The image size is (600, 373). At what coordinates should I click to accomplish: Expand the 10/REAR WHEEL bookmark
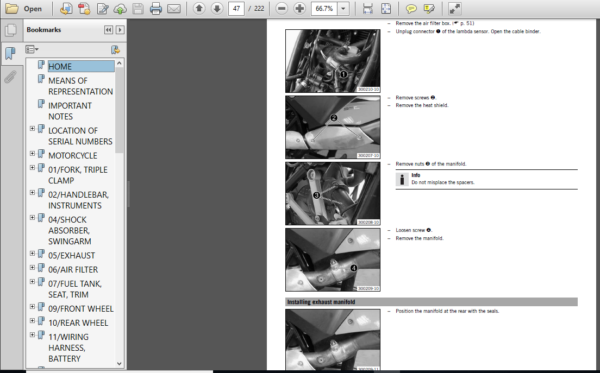(x=32, y=321)
